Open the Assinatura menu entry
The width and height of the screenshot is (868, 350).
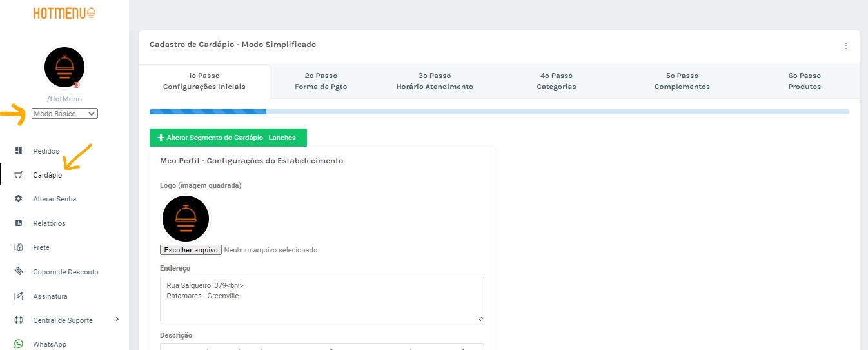[x=50, y=296]
